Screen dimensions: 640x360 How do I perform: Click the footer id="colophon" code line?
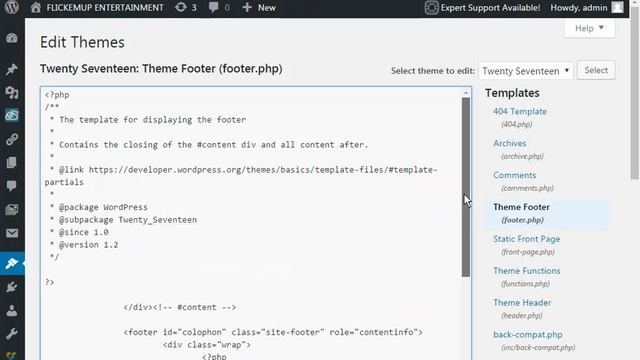click(x=273, y=332)
